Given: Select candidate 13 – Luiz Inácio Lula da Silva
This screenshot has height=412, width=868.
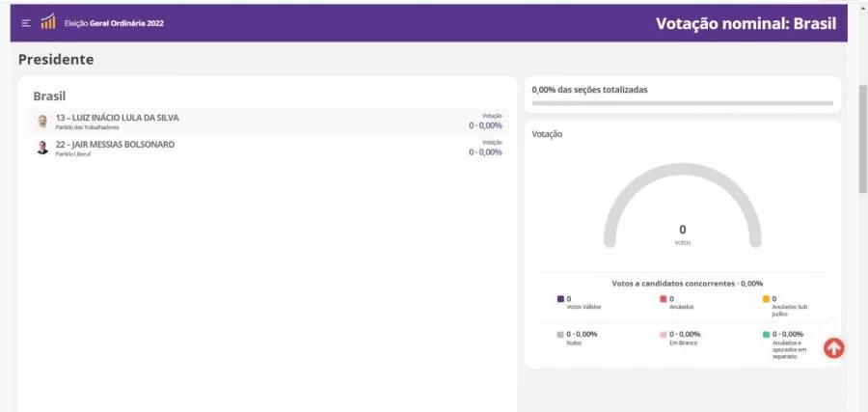Looking at the screenshot, I should pyautogui.click(x=117, y=118).
